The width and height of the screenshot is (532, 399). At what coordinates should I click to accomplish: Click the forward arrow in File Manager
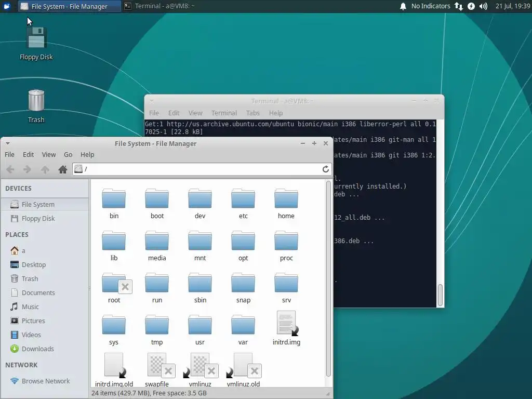click(x=27, y=169)
